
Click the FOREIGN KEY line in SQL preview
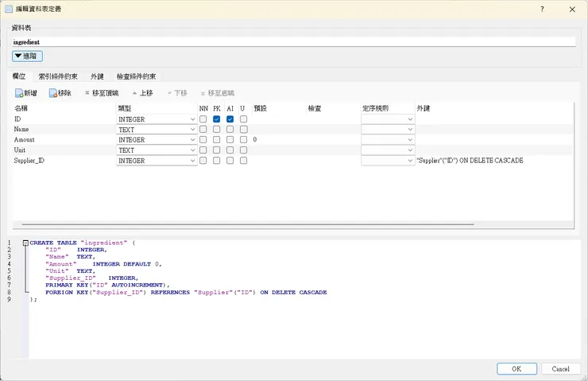186,293
